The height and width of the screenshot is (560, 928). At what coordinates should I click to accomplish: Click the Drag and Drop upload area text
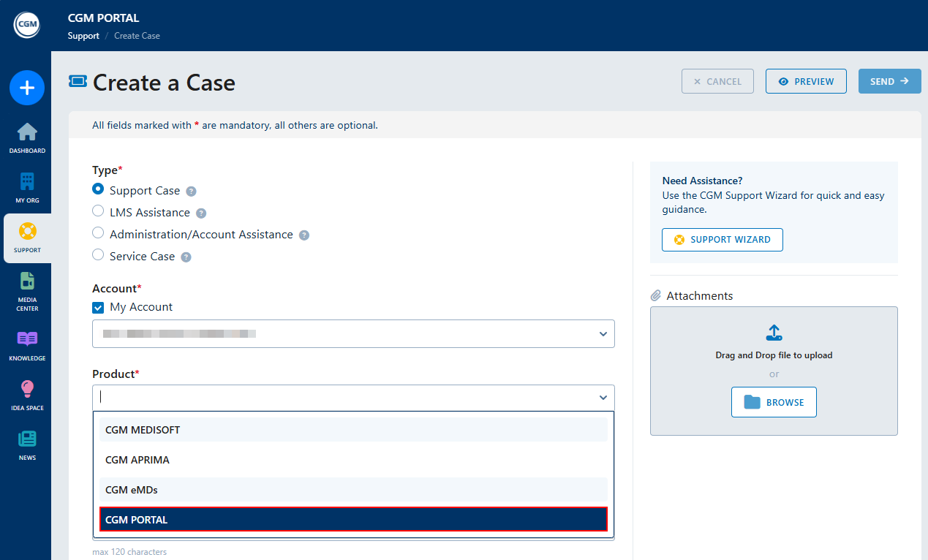coord(774,355)
